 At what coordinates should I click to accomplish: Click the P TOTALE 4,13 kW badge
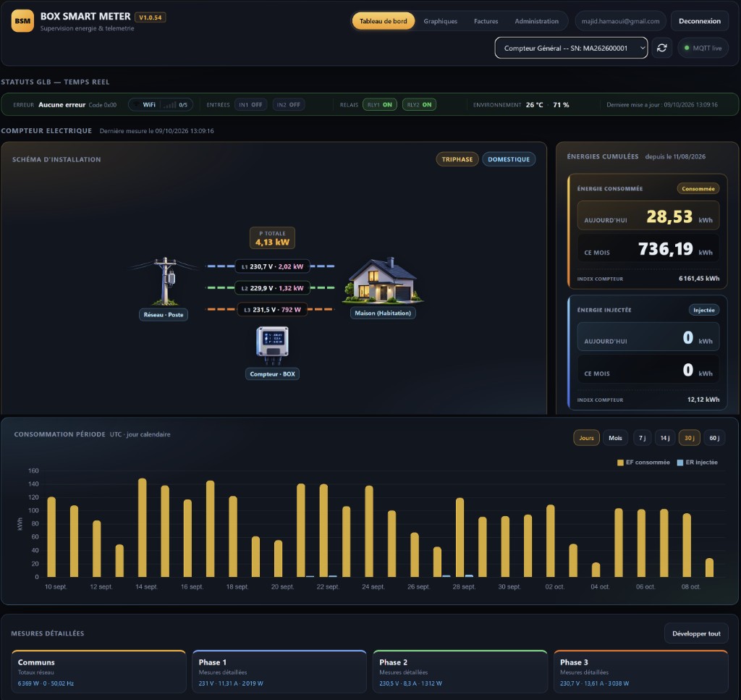click(x=272, y=237)
